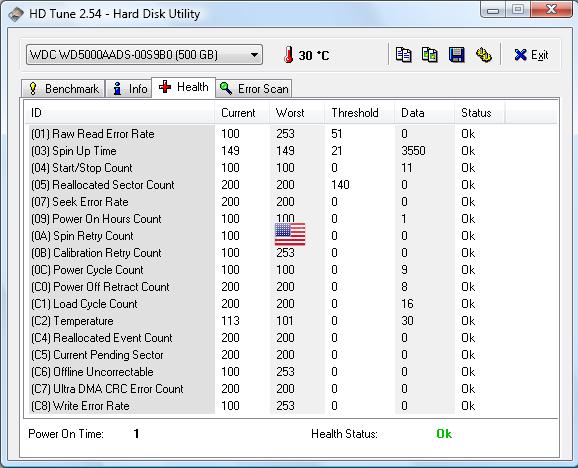Screen dimensions: 578x468
Task: Select the Reallocated Sector Count row
Action: tap(291, 185)
